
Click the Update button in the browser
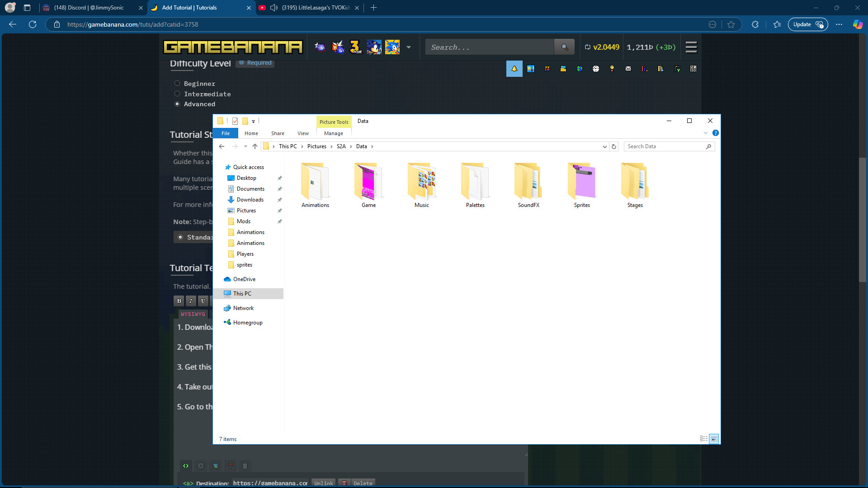pos(807,24)
